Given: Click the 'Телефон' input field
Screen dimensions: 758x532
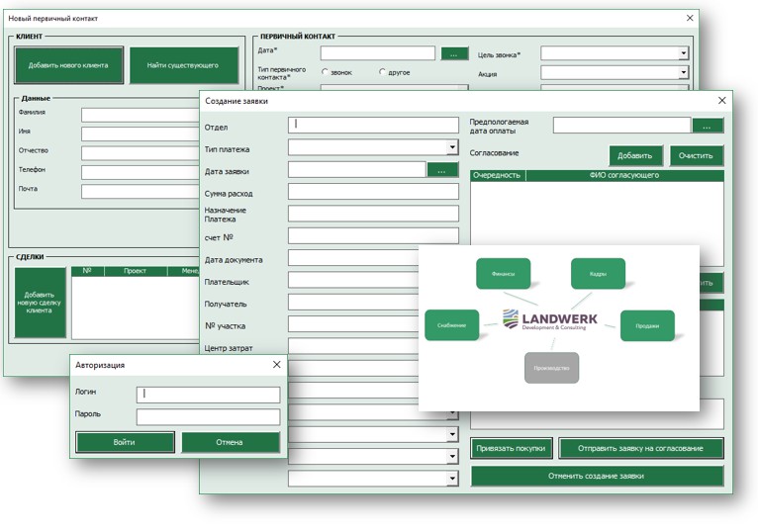Looking at the screenshot, I should pos(141,172).
